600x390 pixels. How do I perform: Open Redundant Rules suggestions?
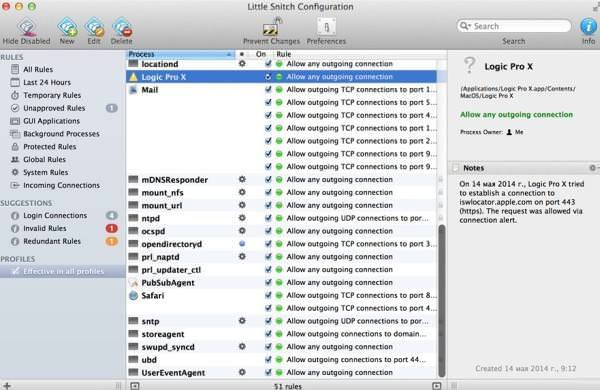pyautogui.click(x=52, y=241)
